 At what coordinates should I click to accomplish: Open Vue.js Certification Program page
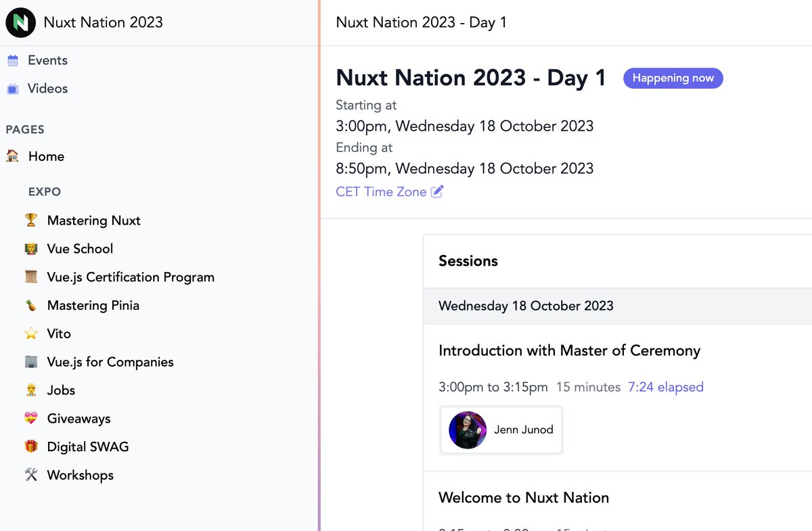click(x=131, y=277)
